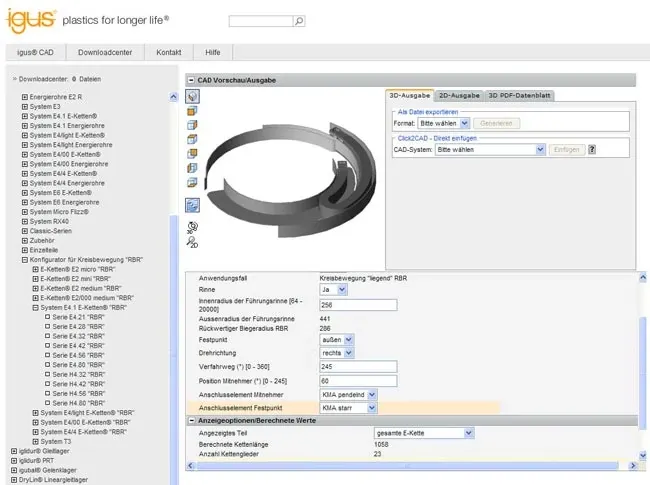
Task: Collapse the CAD Vorschau/Ausgabe panel with the minus icon
Action: pos(190,80)
